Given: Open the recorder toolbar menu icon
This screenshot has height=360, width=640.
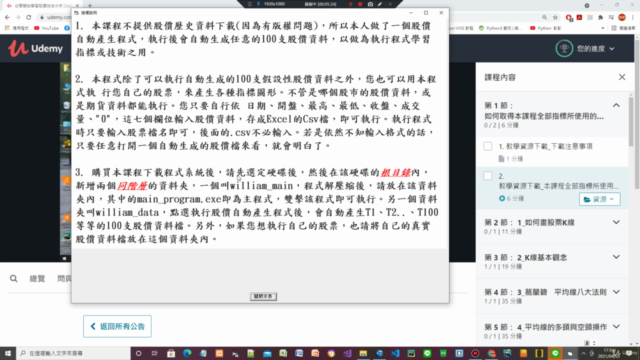Looking at the screenshot, I should point(250,4).
